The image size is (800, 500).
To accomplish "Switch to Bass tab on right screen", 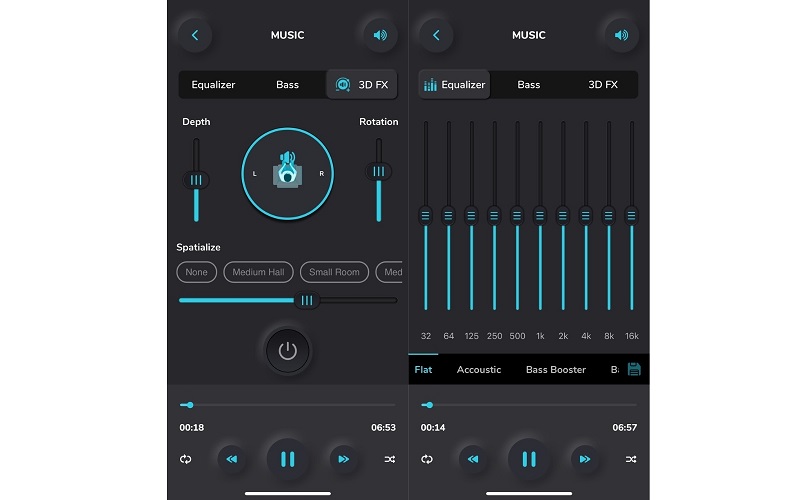I will 529,85.
